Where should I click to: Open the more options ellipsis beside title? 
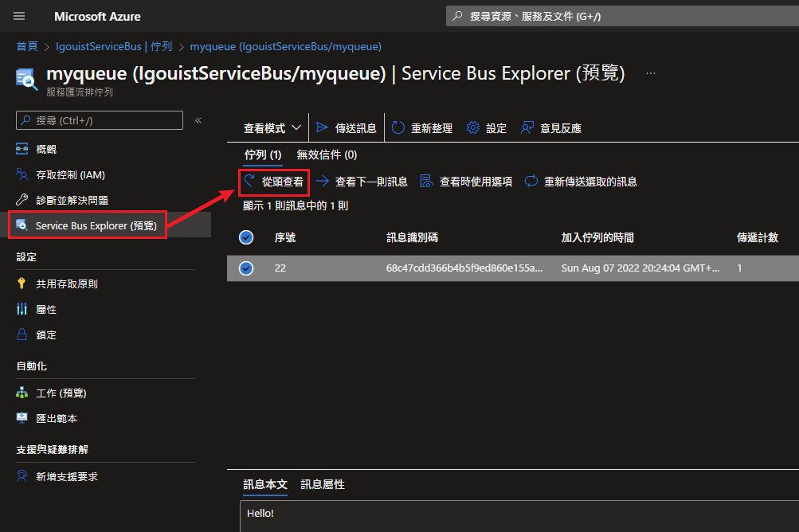point(651,73)
